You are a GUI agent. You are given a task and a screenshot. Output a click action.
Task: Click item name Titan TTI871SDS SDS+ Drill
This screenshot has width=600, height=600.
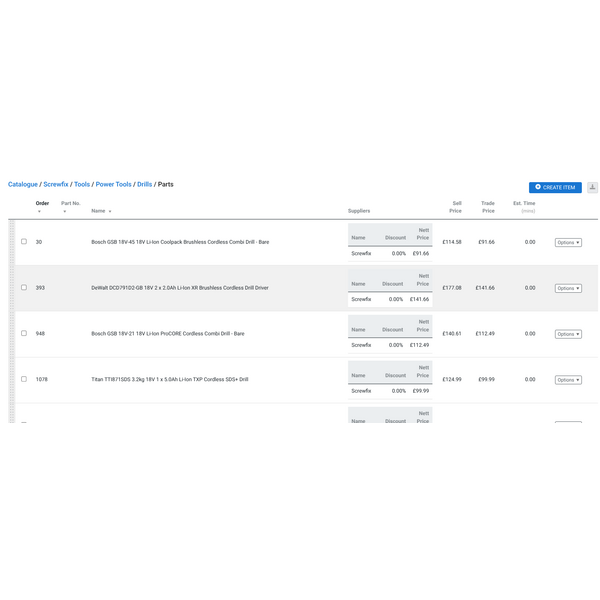pos(170,379)
